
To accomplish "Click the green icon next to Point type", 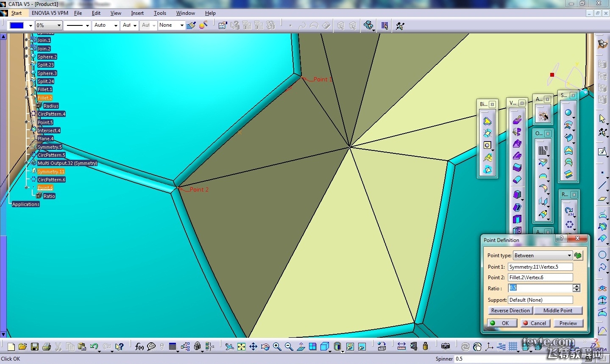I will (578, 256).
